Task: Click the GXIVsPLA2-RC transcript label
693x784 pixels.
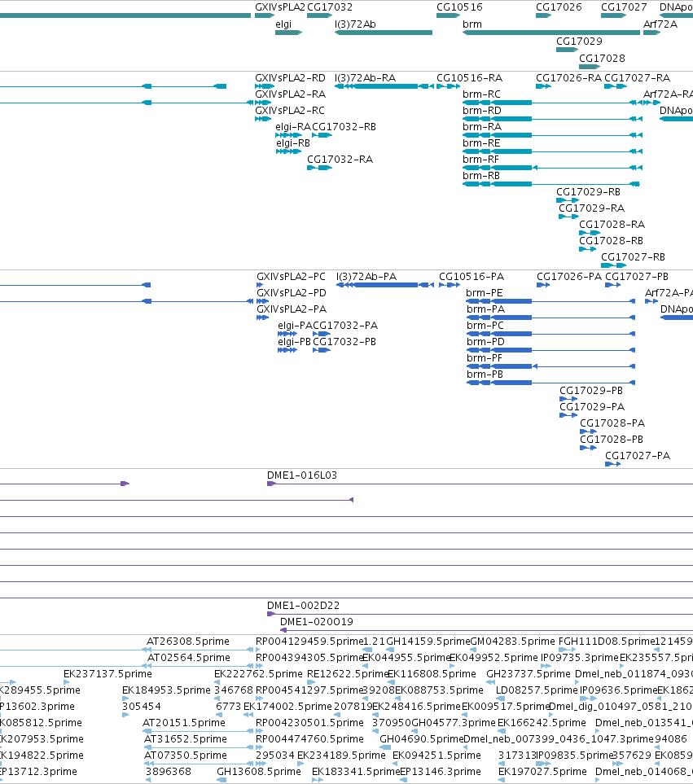Action: (290, 111)
